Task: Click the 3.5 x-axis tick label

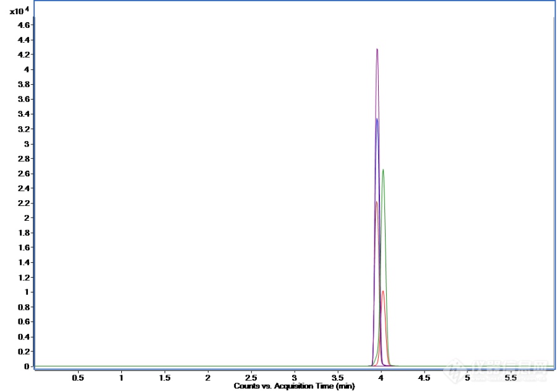Action: 337,377
